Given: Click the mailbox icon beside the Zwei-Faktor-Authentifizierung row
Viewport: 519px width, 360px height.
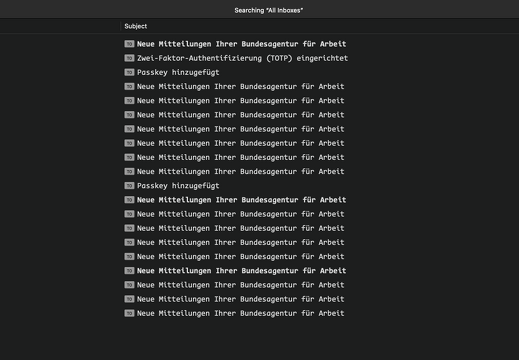Looking at the screenshot, I should click(x=129, y=58).
